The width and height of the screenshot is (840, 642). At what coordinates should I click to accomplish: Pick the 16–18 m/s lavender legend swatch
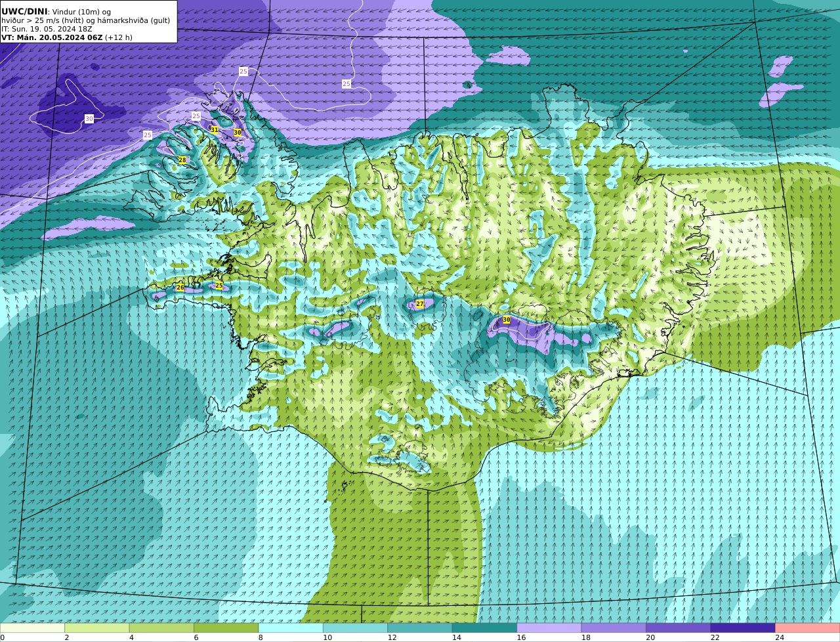point(549,628)
